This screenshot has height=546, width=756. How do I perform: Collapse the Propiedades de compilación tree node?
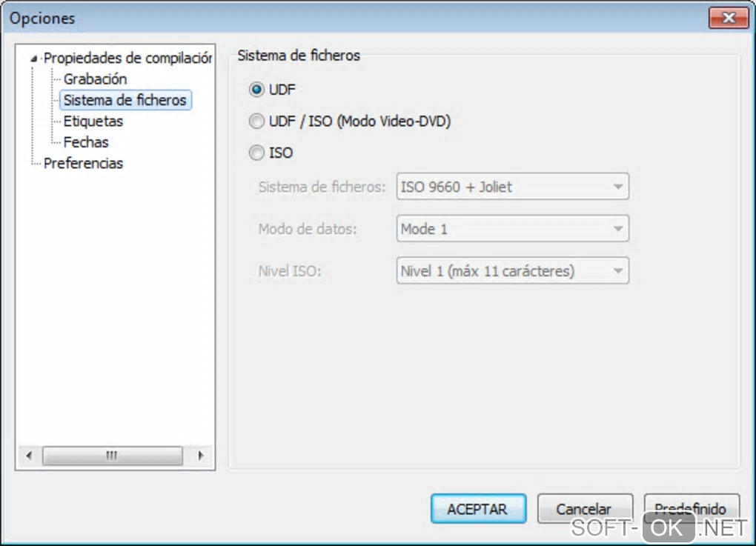click(x=33, y=59)
